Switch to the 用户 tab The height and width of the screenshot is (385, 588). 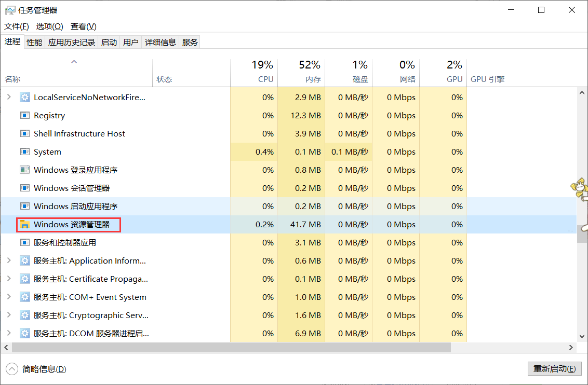pos(131,43)
